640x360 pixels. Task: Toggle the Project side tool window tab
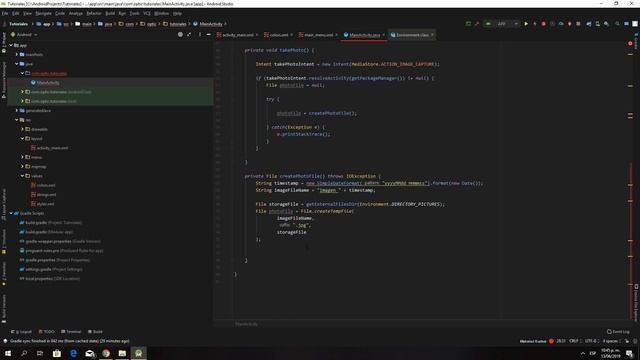pyautogui.click(x=4, y=42)
